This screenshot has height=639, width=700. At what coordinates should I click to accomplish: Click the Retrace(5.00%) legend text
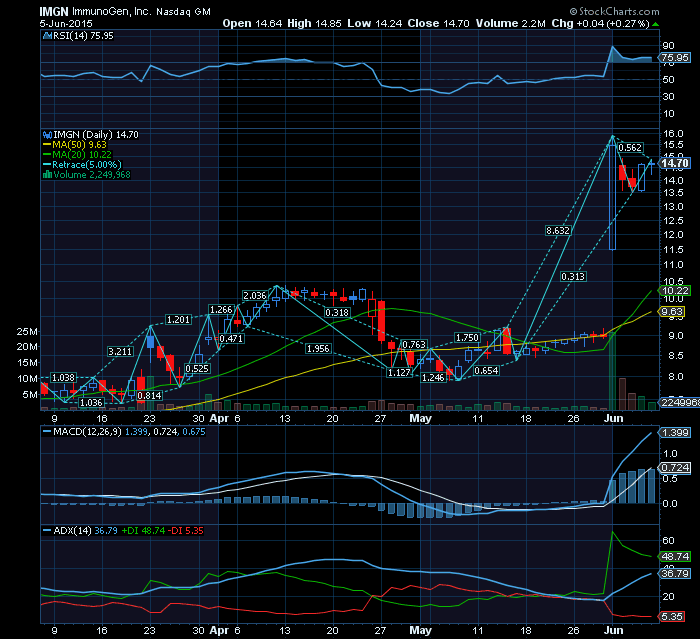[87, 165]
